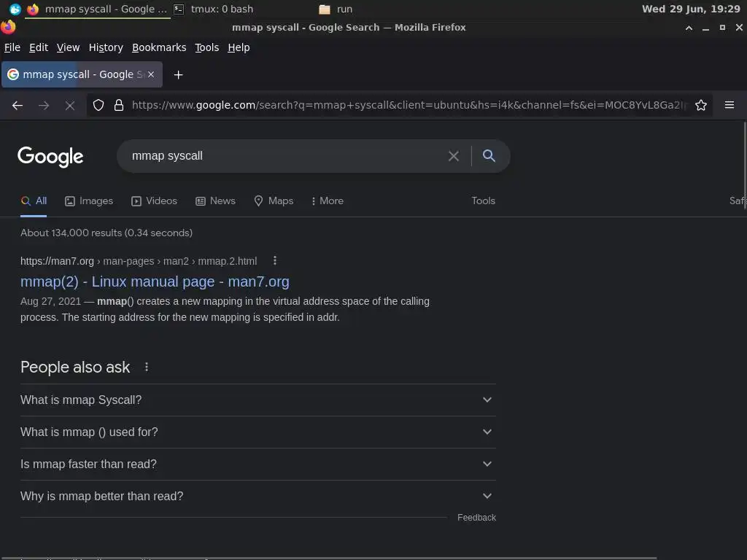Open the View menu
747x560 pixels.
(x=68, y=47)
